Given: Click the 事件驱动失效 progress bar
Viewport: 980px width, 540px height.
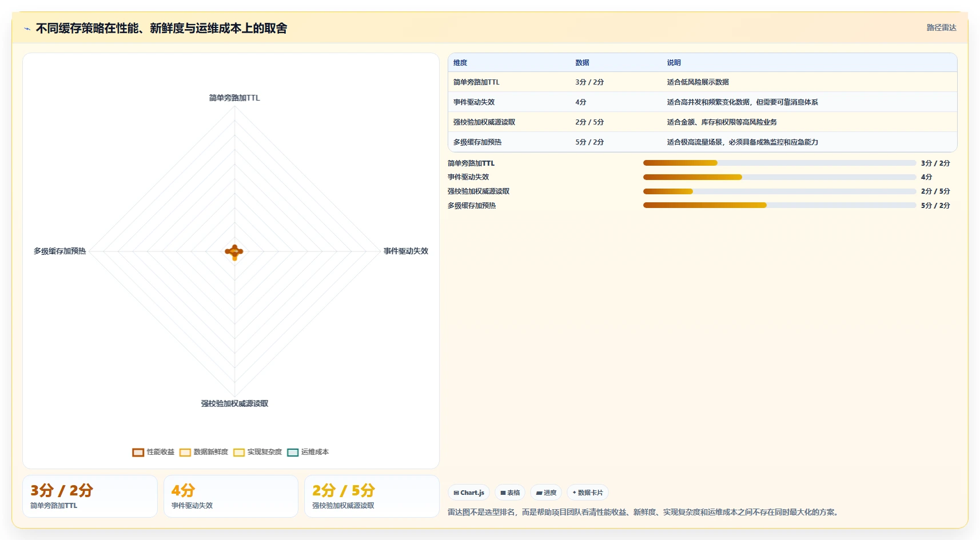Looking at the screenshot, I should (779, 177).
